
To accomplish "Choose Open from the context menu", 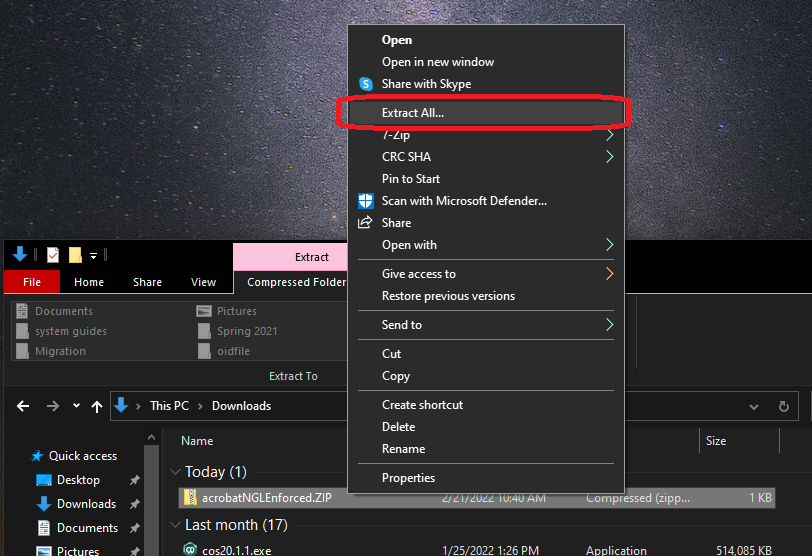I will point(486,40).
